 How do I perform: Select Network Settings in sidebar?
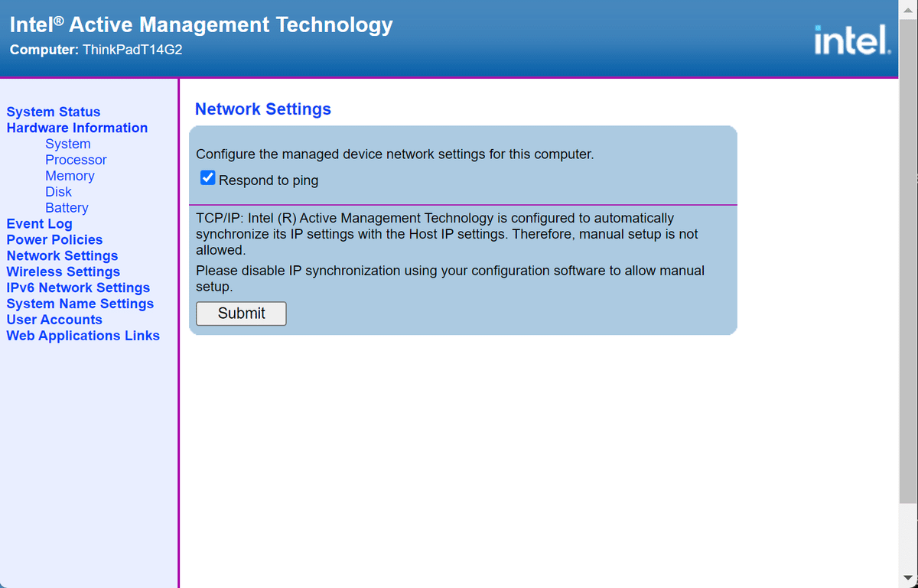click(62, 256)
